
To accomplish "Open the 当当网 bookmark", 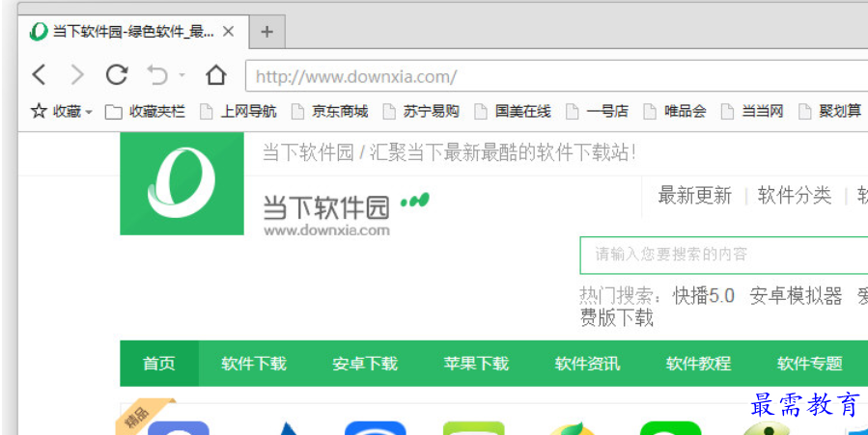I will [x=752, y=112].
